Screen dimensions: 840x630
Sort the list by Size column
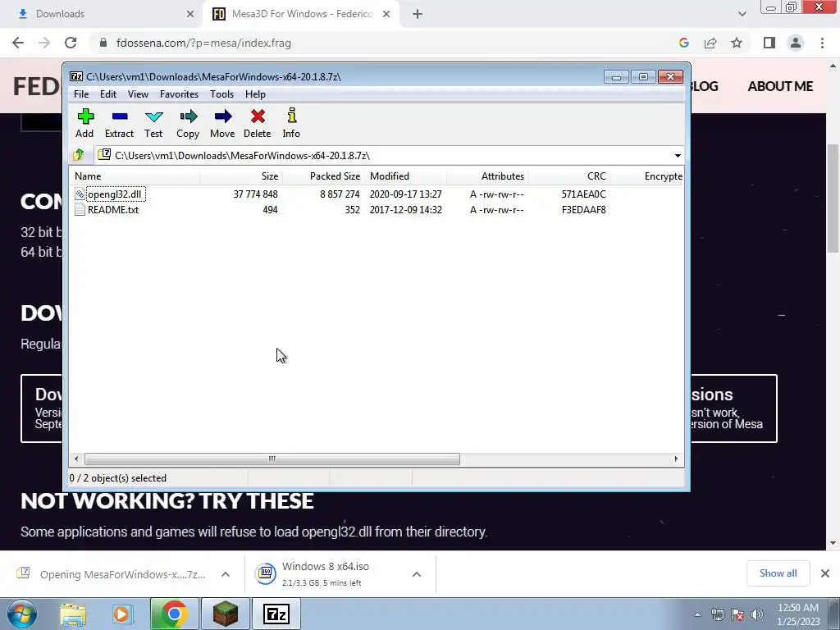(x=242, y=176)
